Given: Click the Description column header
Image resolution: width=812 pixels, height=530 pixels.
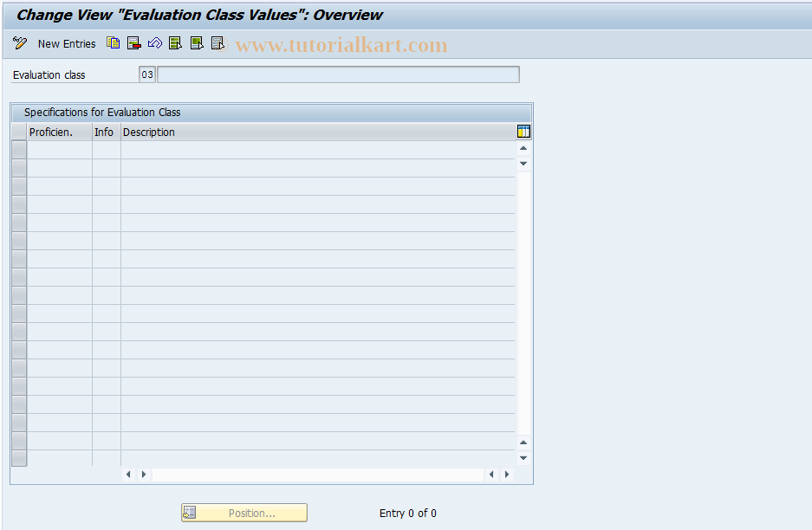Looking at the screenshot, I should (x=318, y=132).
